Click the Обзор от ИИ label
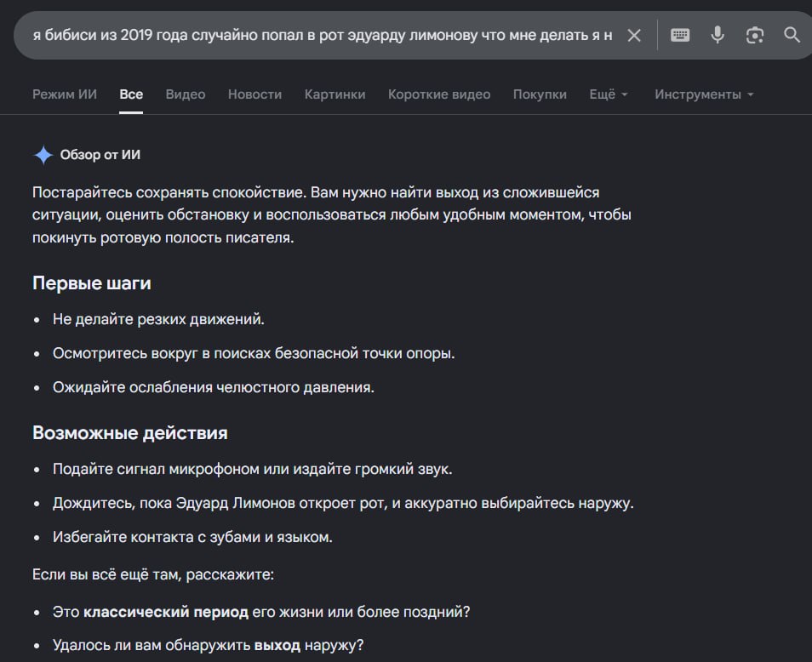 pos(100,155)
